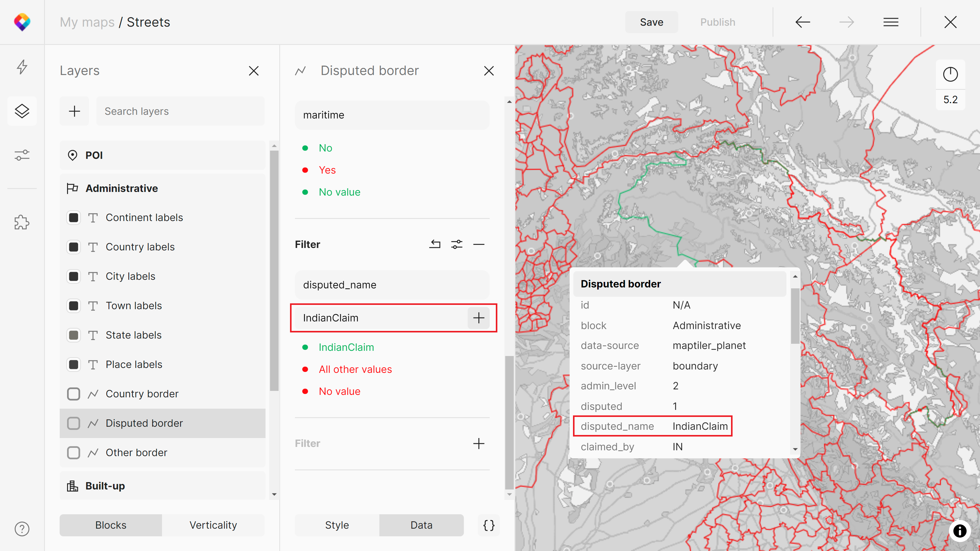Click the Save button
This screenshot has width=980, height=551.
651,22
